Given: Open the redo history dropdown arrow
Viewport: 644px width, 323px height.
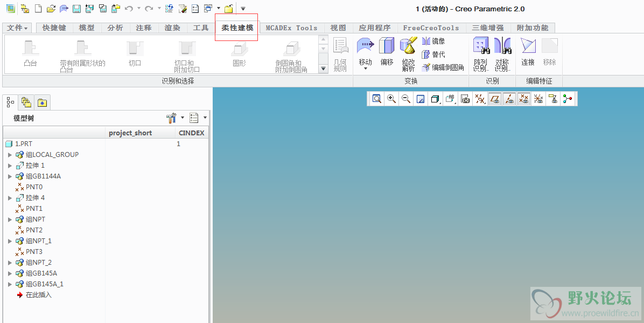Looking at the screenshot, I should click(159, 9).
